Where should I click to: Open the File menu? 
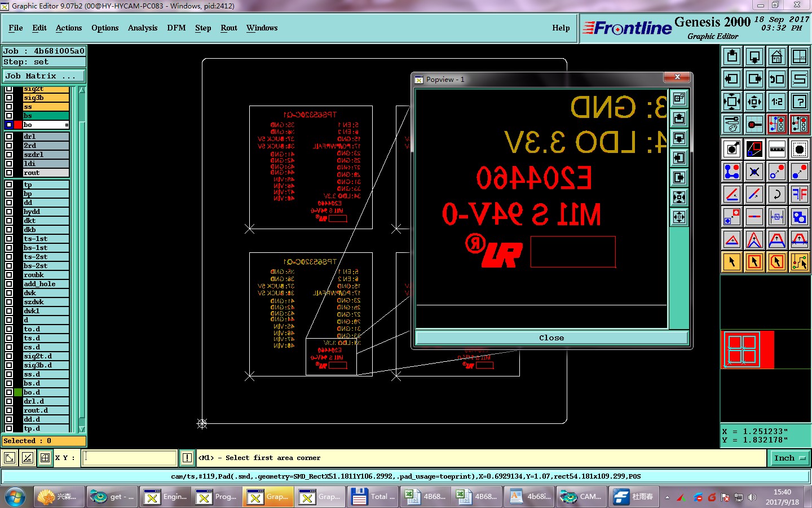click(x=16, y=28)
